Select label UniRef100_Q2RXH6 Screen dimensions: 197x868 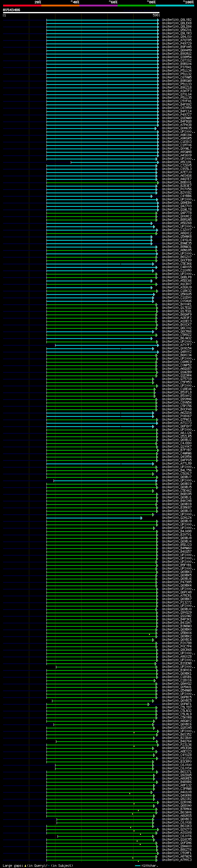point(177,802)
